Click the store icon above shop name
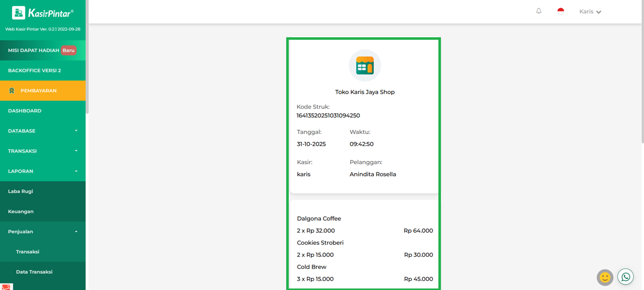The image size is (644, 290). (x=365, y=65)
